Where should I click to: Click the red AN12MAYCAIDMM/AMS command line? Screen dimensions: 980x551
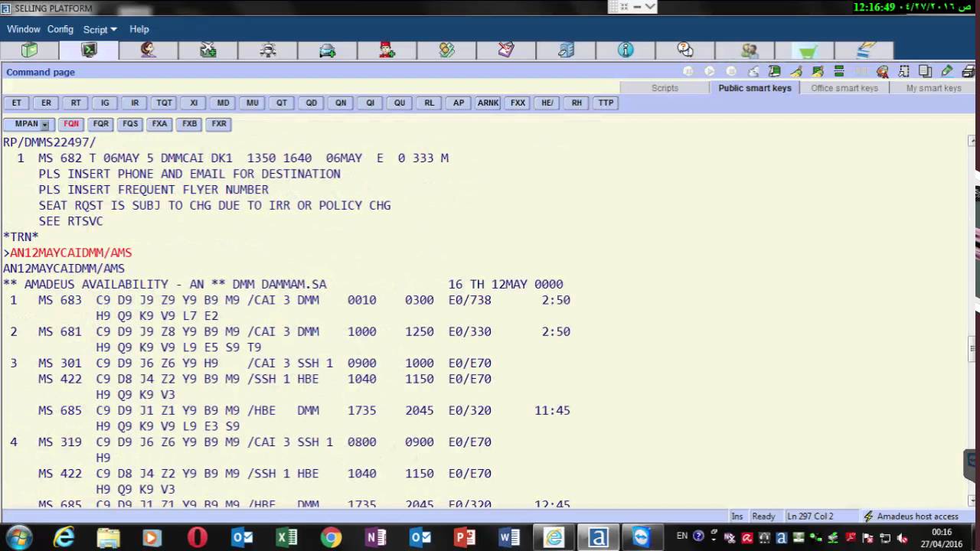pyautogui.click(x=70, y=253)
